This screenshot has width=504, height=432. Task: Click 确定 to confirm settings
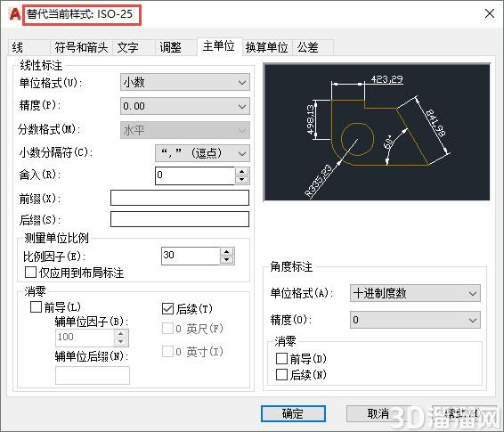pyautogui.click(x=293, y=413)
